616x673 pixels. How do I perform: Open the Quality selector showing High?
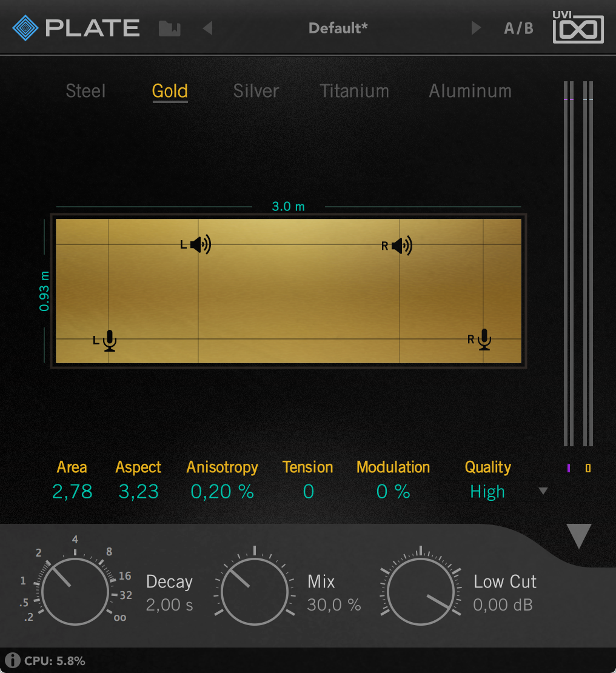pyautogui.click(x=487, y=492)
